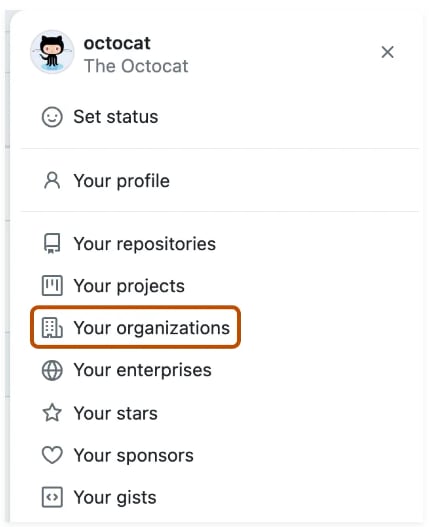
Task: Select Your projects menu item
Action: tap(129, 286)
